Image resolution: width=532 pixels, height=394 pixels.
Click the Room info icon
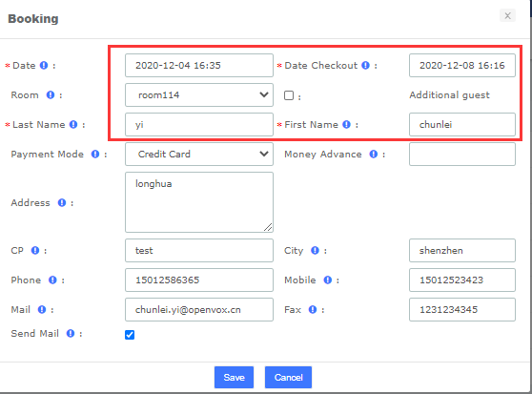51,94
